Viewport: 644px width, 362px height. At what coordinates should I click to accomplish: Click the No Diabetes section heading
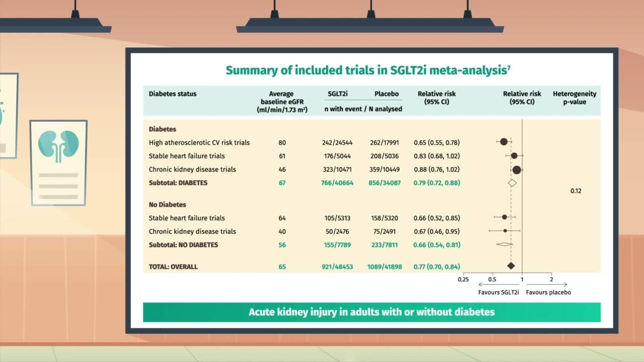tap(167, 205)
